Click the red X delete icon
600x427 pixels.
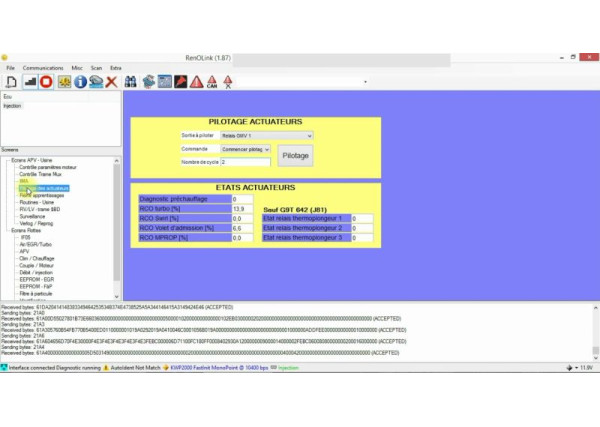click(x=111, y=81)
